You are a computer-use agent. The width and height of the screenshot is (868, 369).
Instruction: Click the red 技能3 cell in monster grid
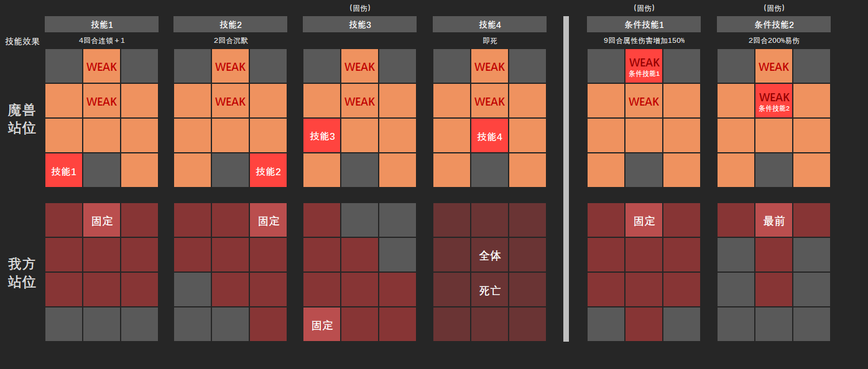[x=321, y=136]
